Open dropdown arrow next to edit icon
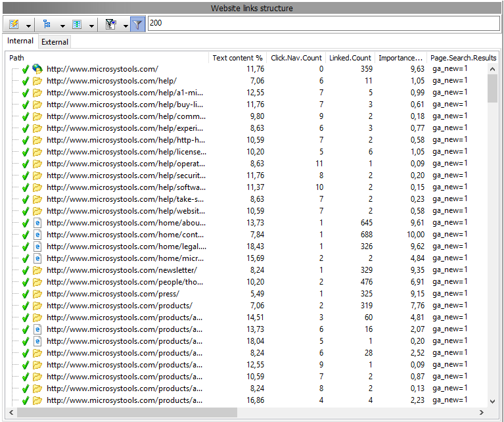 click(29, 25)
